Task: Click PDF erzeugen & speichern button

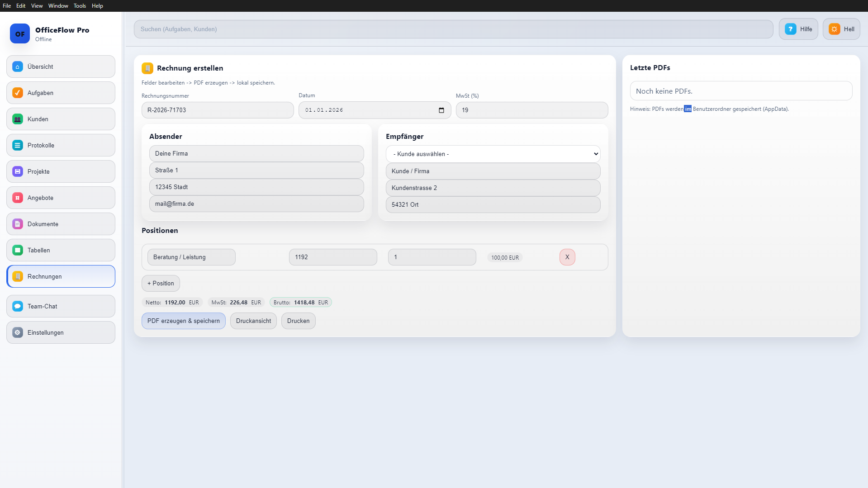Action: point(183,321)
